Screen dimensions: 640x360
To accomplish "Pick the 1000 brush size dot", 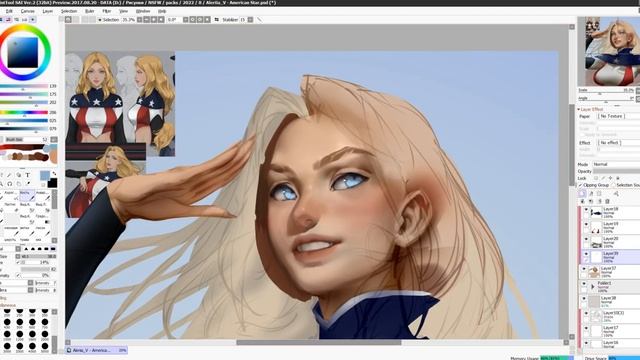I will click(7, 334).
